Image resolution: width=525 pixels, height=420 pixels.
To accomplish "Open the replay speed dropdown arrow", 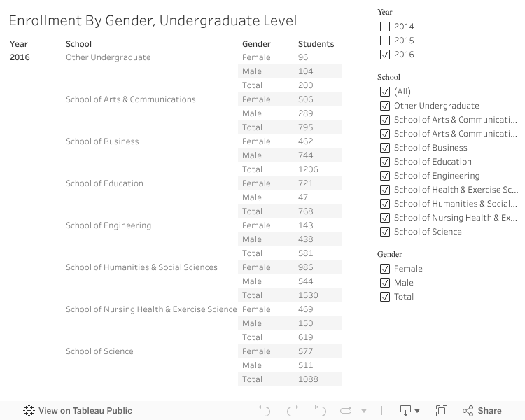I will [364, 411].
